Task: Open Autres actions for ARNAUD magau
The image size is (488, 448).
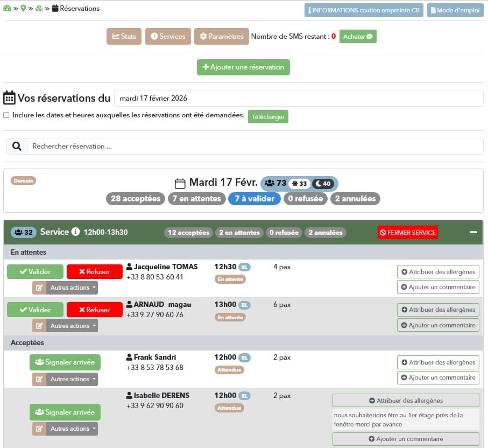Action: 72,326
